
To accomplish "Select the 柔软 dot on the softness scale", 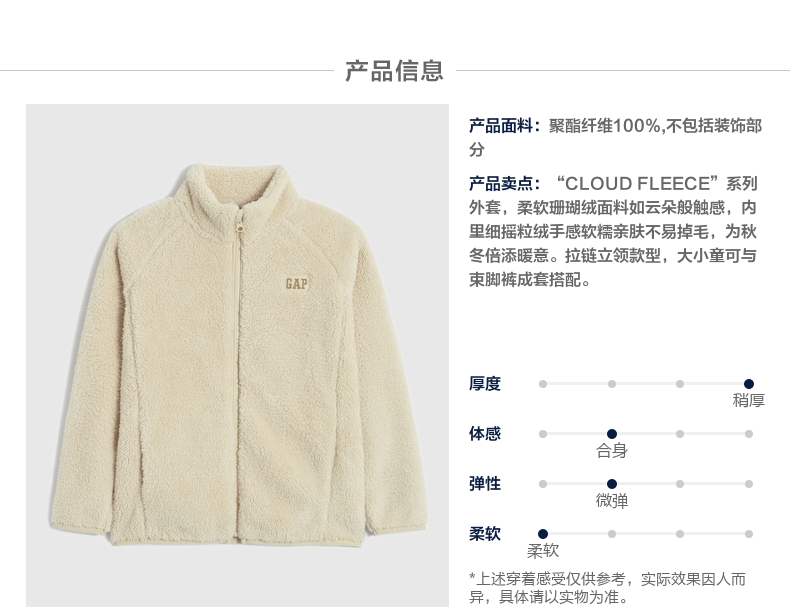I will 543,533.
